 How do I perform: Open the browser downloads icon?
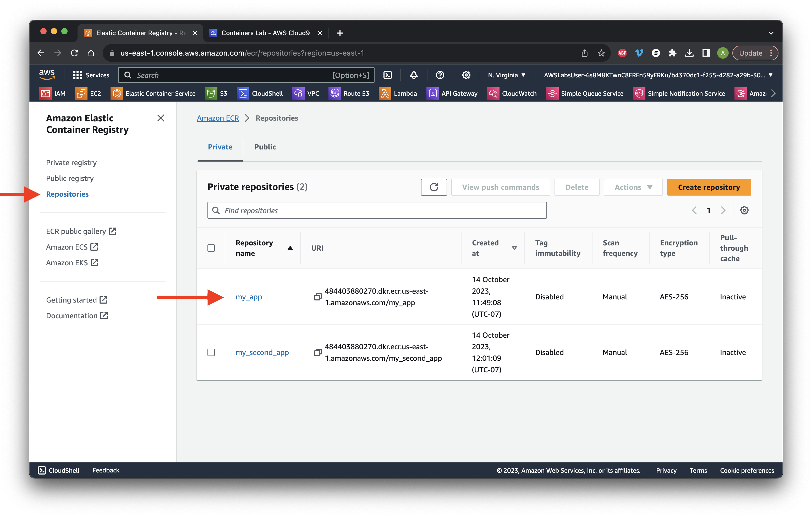689,53
